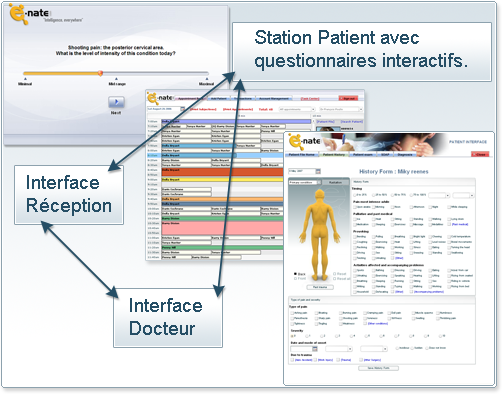The image size is (502, 402).
Task: Select the Back view radio button
Action: (x=296, y=274)
